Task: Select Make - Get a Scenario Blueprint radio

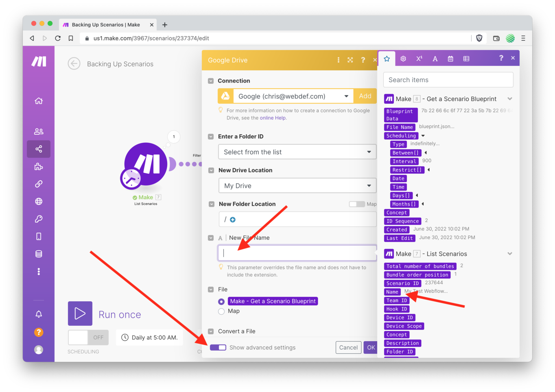Action: click(x=221, y=302)
